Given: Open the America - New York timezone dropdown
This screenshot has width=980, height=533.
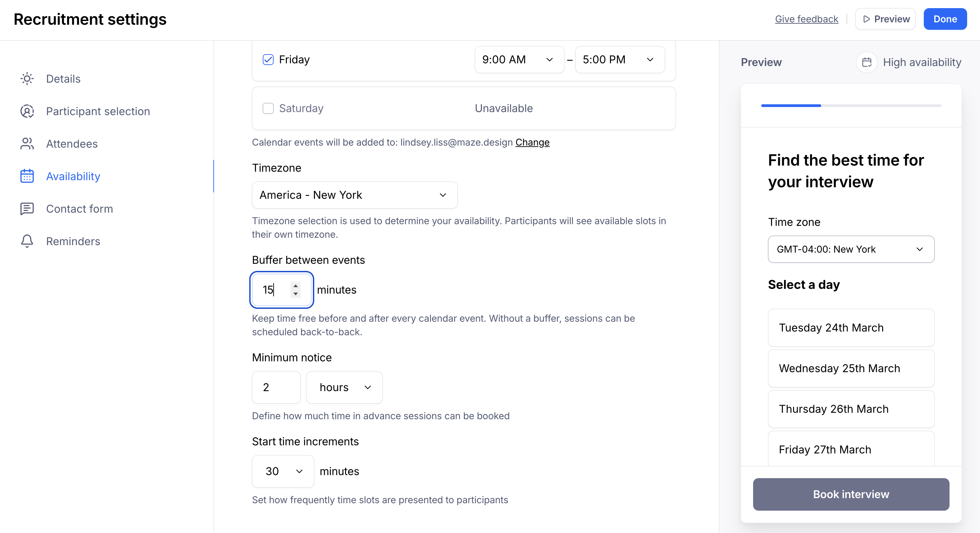Looking at the screenshot, I should click(x=354, y=195).
